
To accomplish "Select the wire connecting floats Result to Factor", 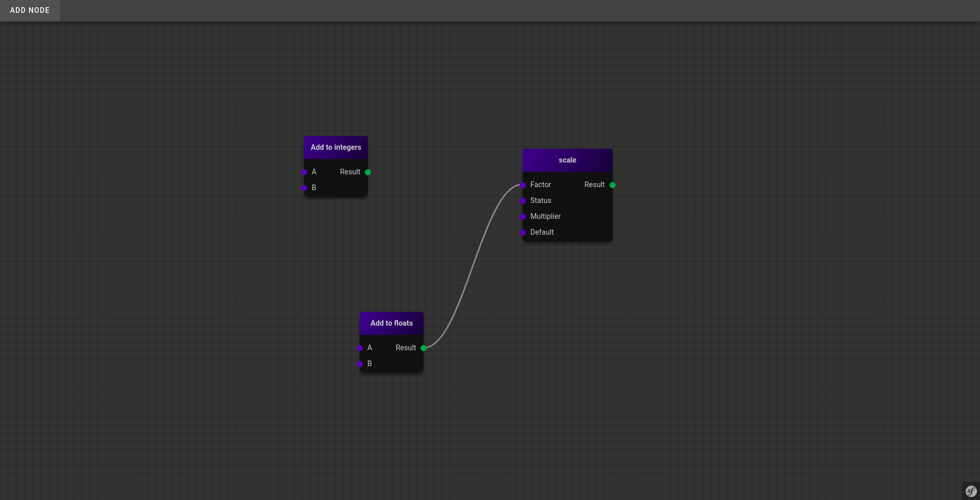I will (x=473, y=266).
